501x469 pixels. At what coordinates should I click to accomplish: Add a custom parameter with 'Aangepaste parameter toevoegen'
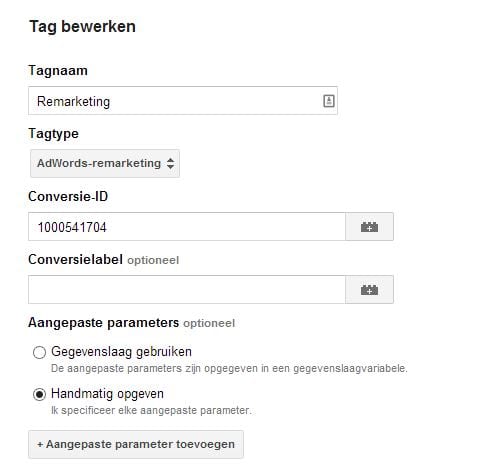(136, 444)
